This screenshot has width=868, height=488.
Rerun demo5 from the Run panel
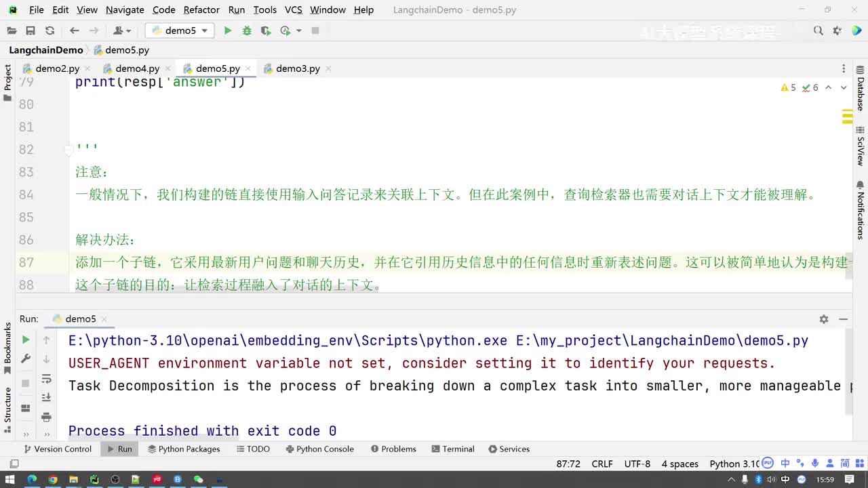(x=26, y=340)
